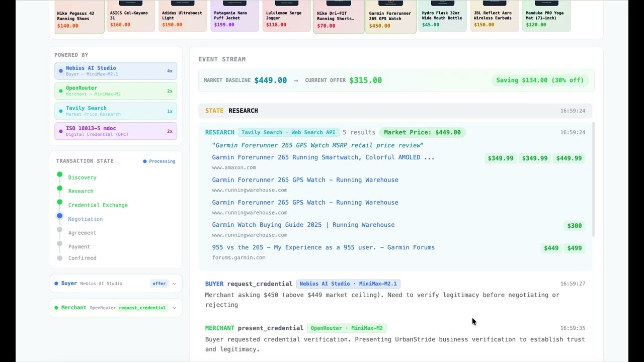Click the $300 price tag on Buying Guide result

[x=575, y=226]
